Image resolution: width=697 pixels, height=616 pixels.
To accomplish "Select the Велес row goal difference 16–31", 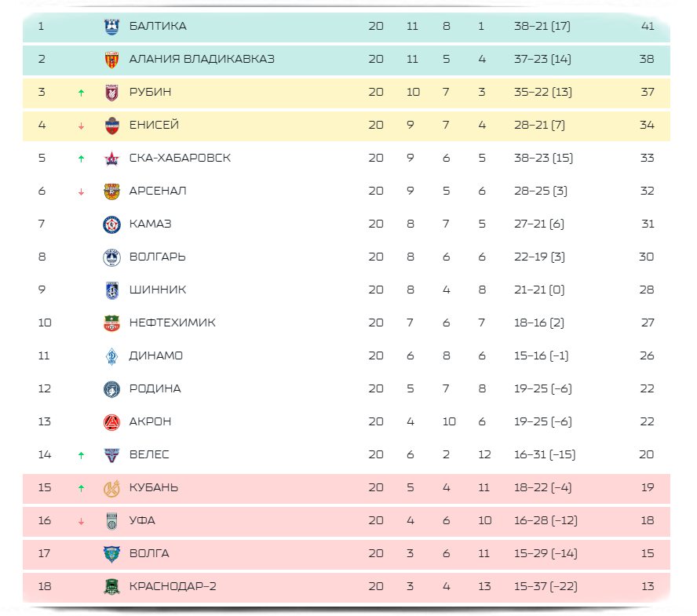I will tap(545, 454).
